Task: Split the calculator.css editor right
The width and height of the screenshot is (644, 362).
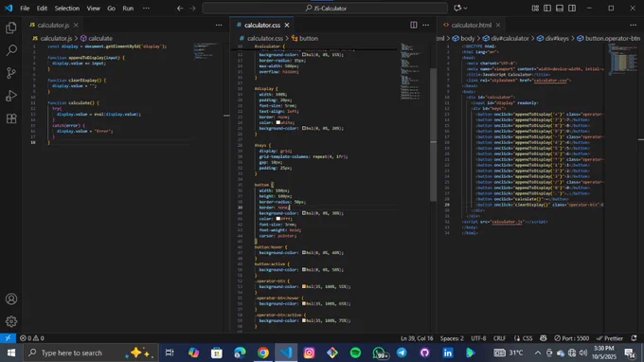Action: [414, 25]
